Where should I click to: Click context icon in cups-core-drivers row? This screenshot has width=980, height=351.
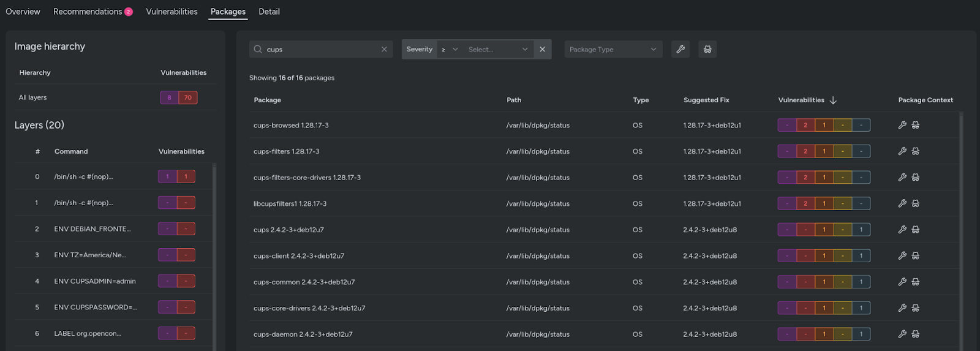click(x=916, y=308)
